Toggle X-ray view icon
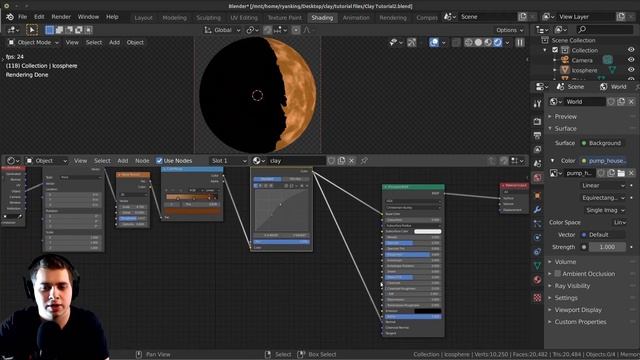The image size is (640, 360). [456, 42]
